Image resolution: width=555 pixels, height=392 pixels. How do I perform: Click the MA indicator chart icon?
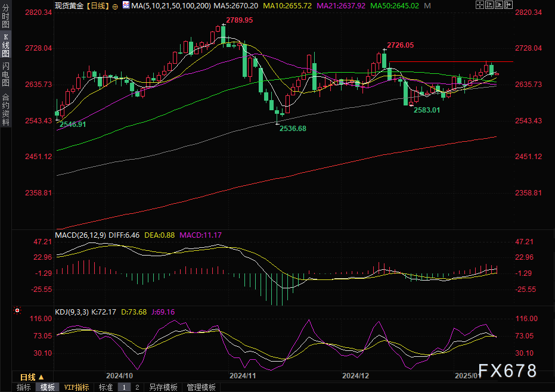tap(126, 5)
